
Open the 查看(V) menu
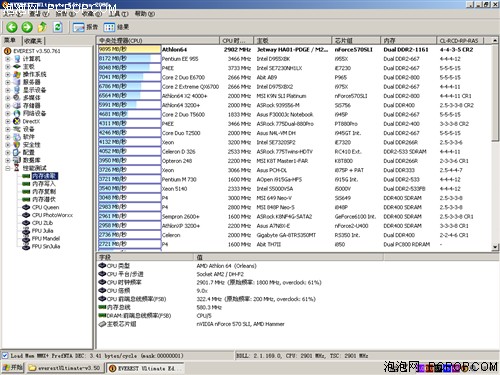pos(39,14)
